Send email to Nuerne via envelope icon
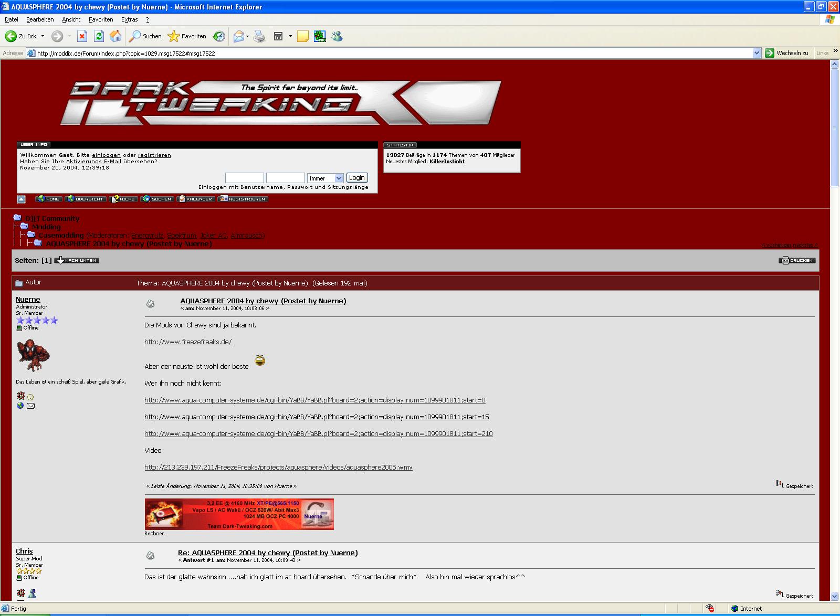Viewport: 840px width, 616px height. point(31,406)
